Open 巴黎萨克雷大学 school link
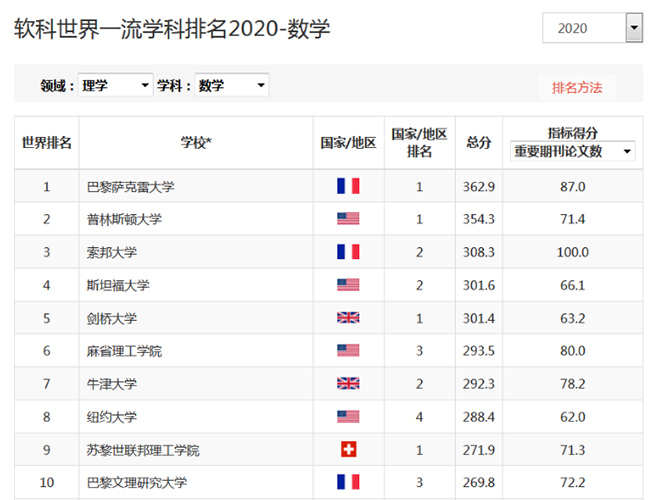 point(130,186)
